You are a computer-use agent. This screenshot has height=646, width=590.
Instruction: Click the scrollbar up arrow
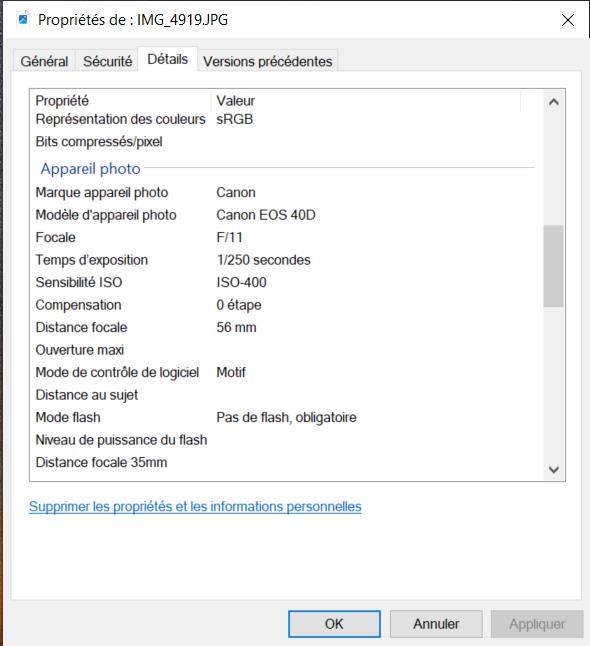point(554,102)
